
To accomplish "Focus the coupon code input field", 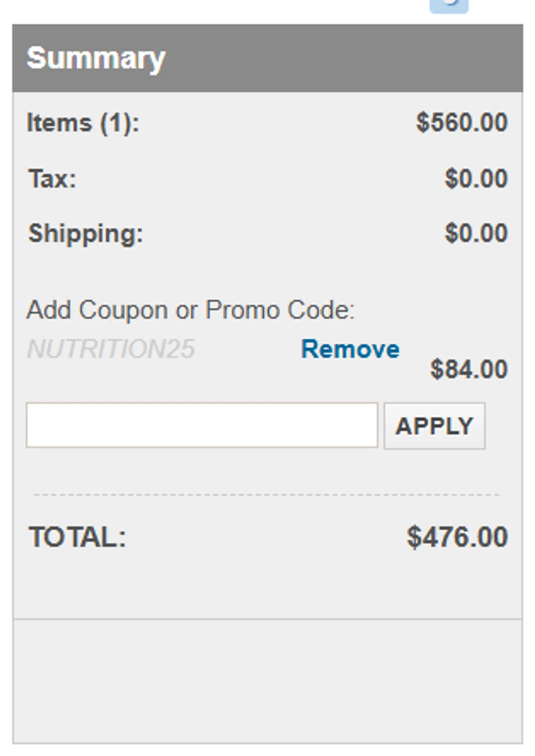I will coord(202,425).
